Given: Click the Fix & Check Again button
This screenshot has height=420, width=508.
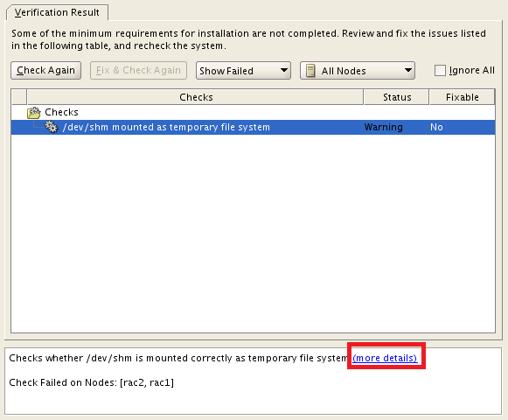Looking at the screenshot, I should click(x=138, y=70).
